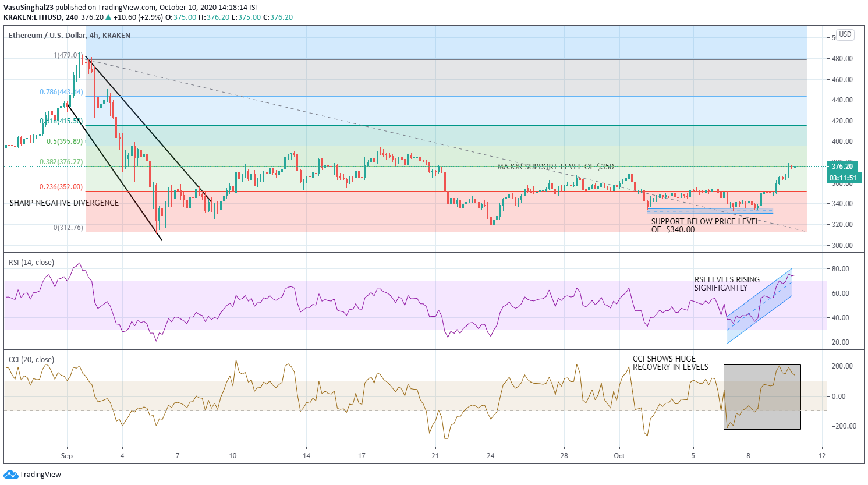Click the MAJOR SUPPORT LEVEL OF $350 annotation

tap(555, 167)
